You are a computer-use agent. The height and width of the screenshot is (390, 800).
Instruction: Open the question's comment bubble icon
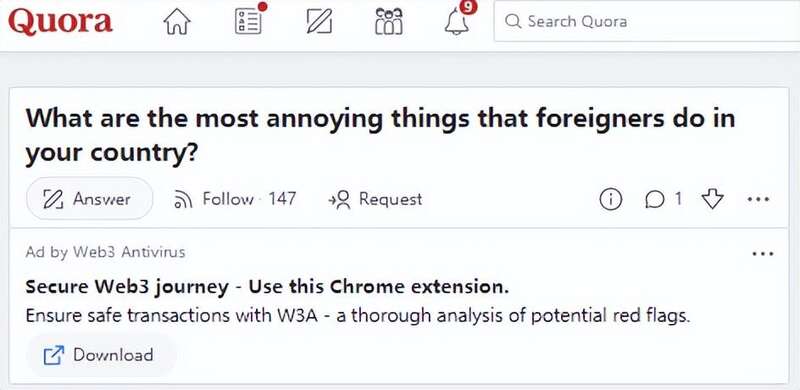point(656,200)
